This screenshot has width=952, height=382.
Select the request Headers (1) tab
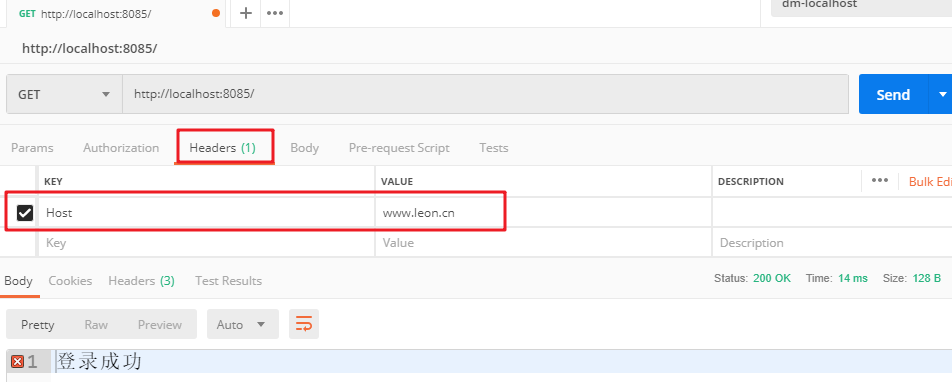(223, 148)
